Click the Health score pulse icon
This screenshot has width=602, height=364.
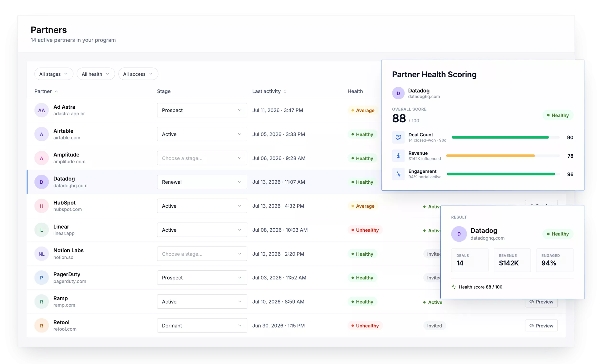click(x=454, y=287)
